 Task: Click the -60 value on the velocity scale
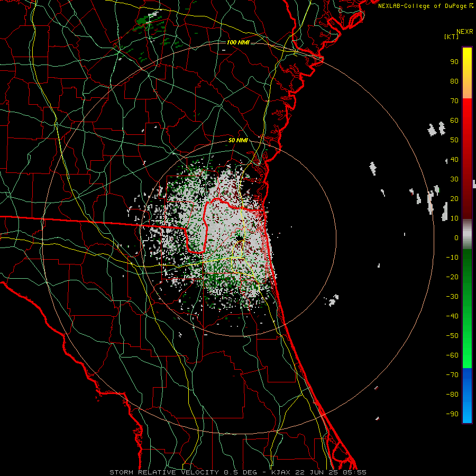452,355
